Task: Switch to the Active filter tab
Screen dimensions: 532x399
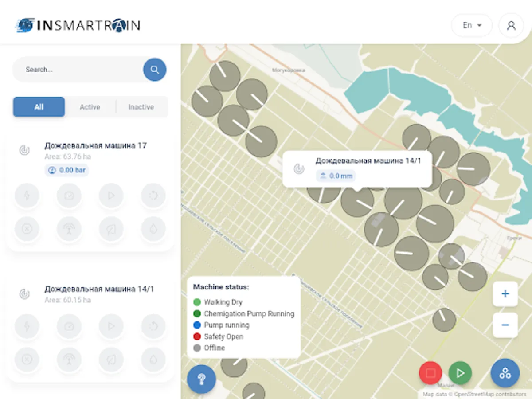Action: point(90,107)
